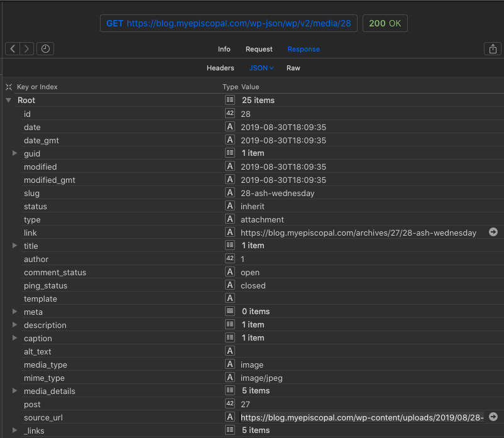Viewport: 504px width, 438px height.
Task: Click the string type icon for alt_text
Action: [230, 351]
